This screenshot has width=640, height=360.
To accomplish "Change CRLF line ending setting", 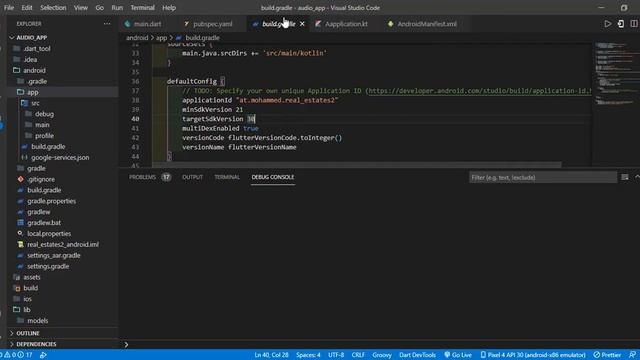I will 358,355.
